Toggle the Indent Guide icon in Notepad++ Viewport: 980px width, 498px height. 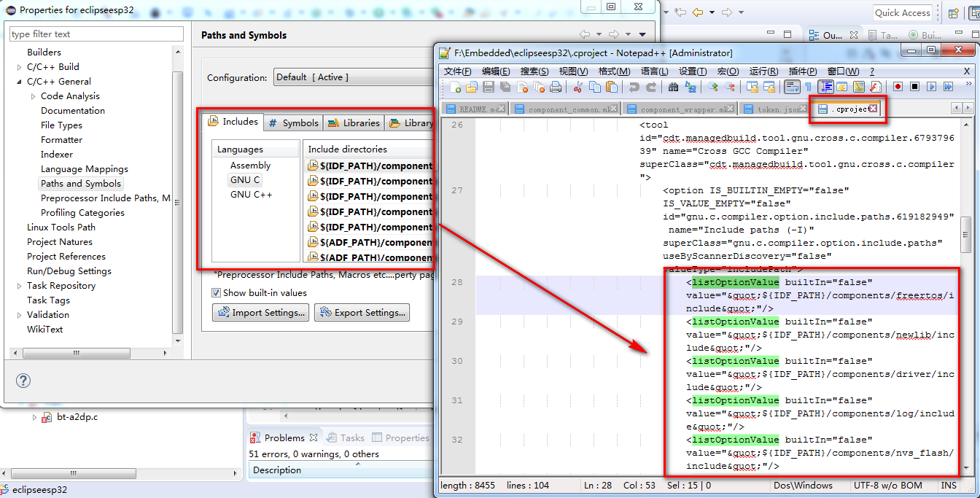click(826, 87)
